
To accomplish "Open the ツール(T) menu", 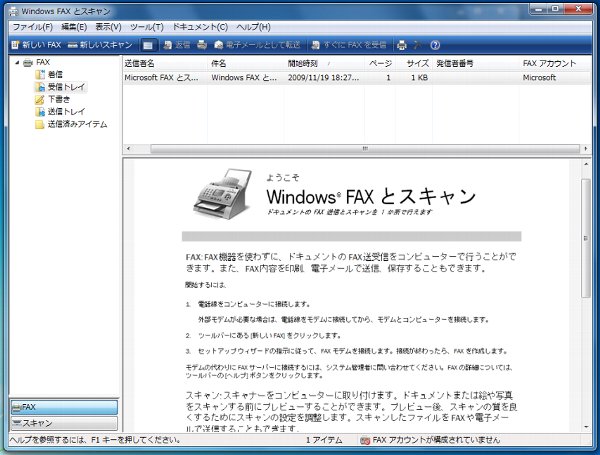I will click(x=147, y=27).
